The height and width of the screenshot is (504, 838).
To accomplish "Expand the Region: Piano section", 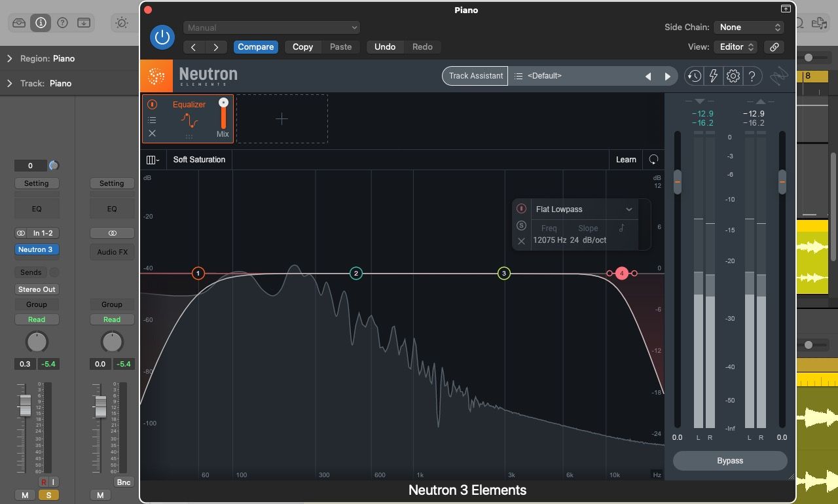I will point(9,58).
